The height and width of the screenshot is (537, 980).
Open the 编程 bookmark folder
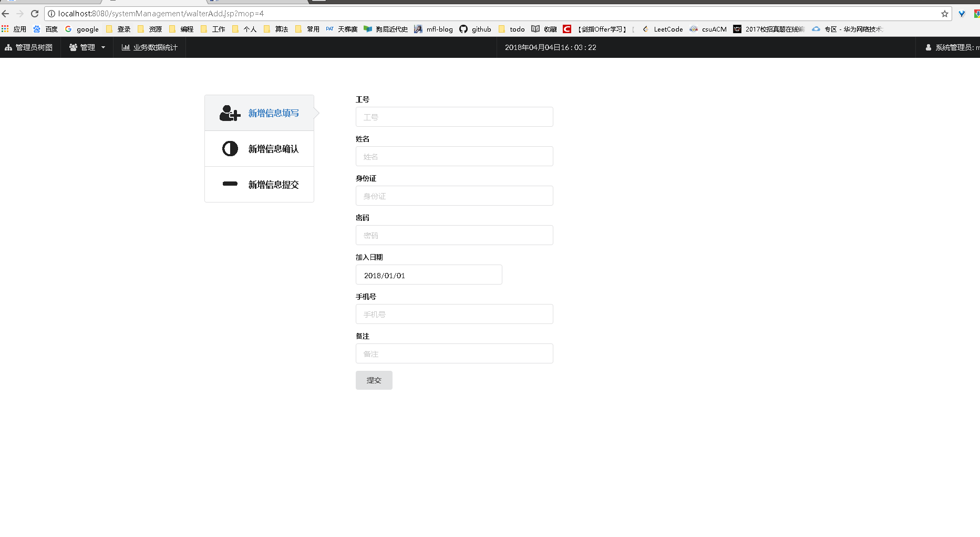(x=181, y=29)
